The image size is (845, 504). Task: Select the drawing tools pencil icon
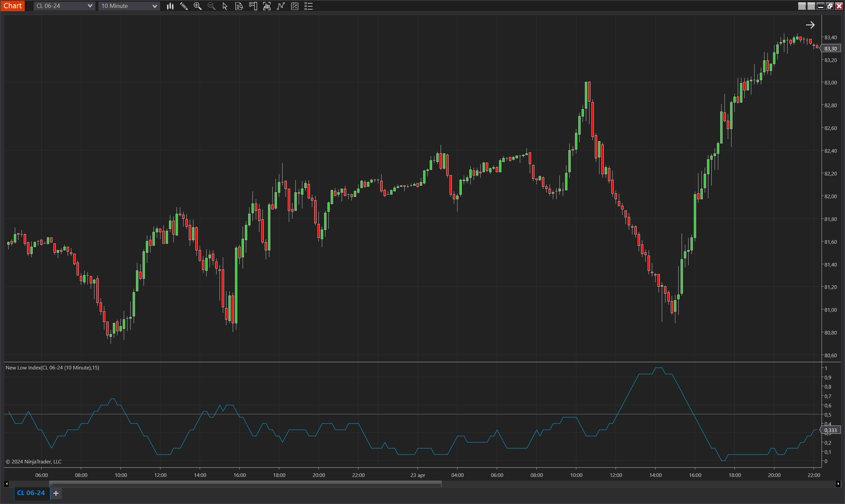click(184, 6)
